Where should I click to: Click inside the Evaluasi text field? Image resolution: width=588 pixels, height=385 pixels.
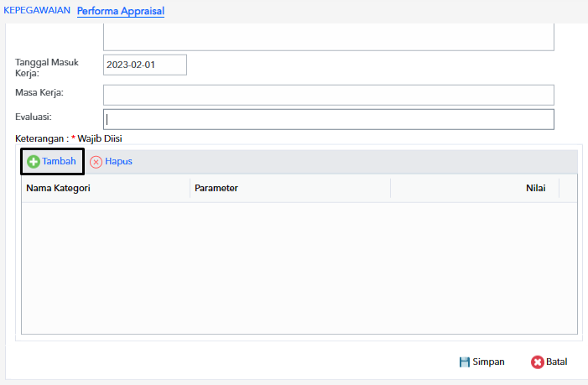pos(329,120)
